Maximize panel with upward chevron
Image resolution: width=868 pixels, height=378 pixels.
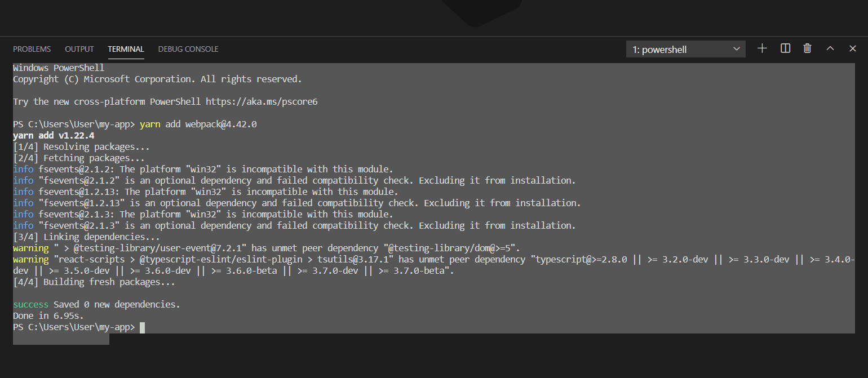click(x=830, y=48)
